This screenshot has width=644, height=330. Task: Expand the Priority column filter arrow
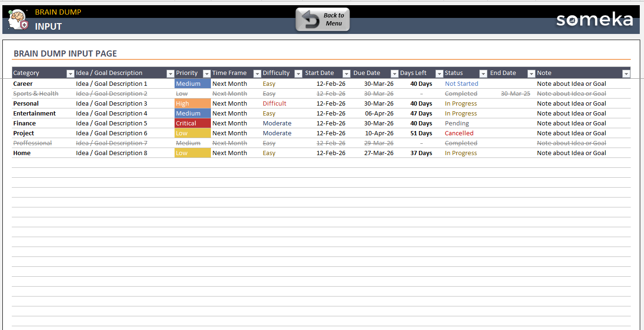click(207, 74)
